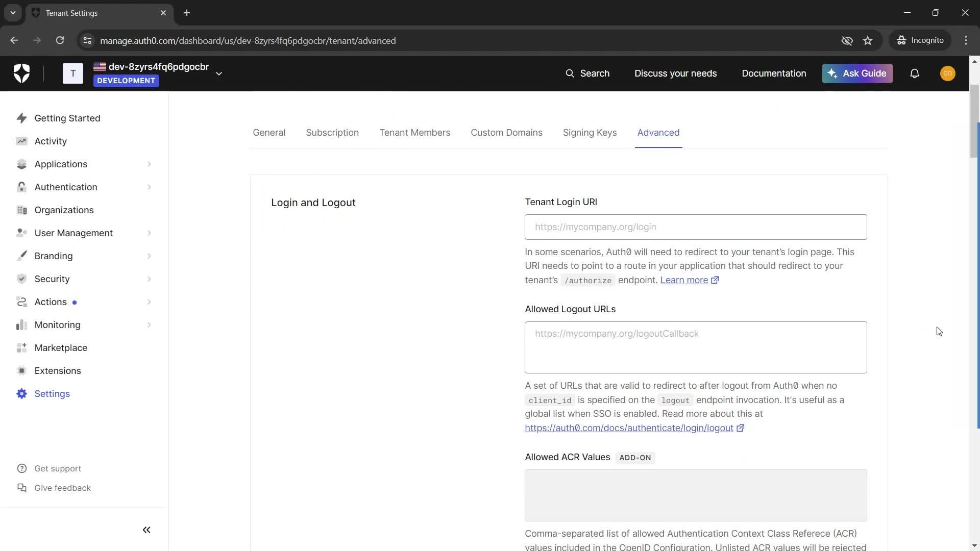Select the Advanced tab
Screen dimensions: 980x551
point(658,133)
